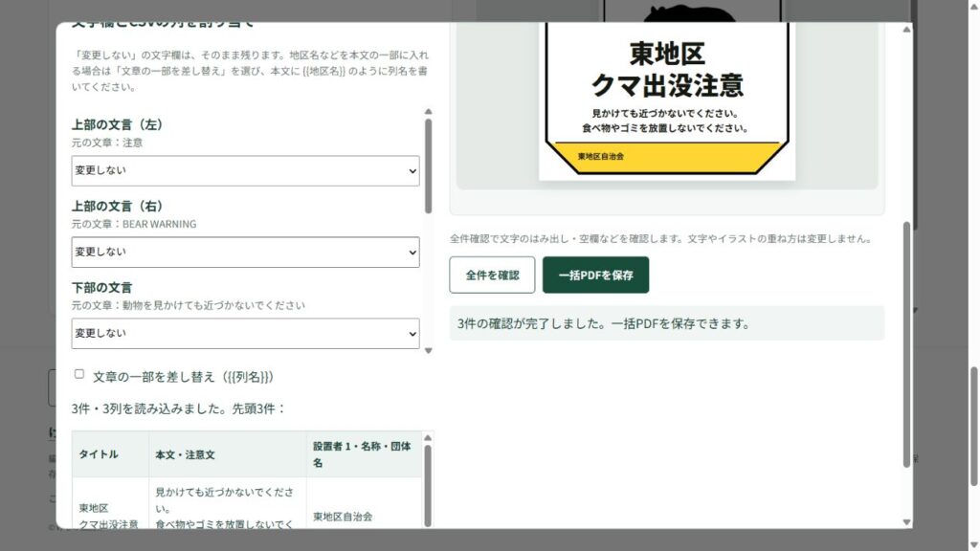The image size is (980, 551).
Task: Click the dialog scroll down arrow
Action: (906, 522)
